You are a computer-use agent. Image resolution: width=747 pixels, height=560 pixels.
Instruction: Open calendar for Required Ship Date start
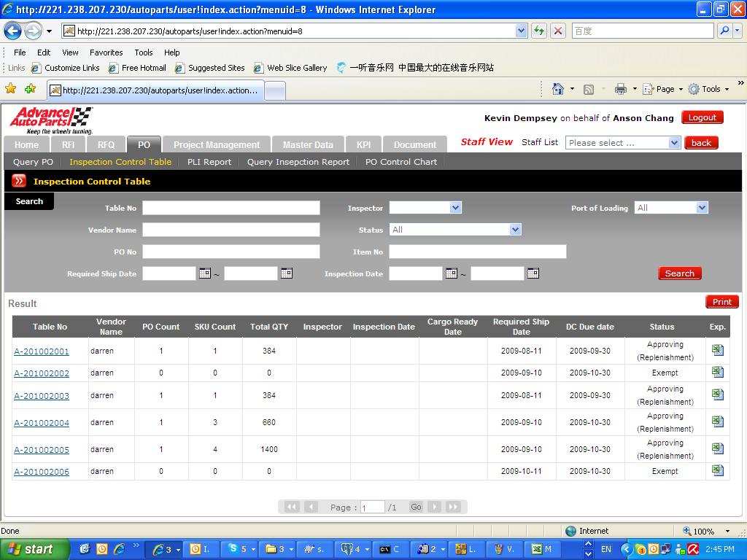pos(204,273)
